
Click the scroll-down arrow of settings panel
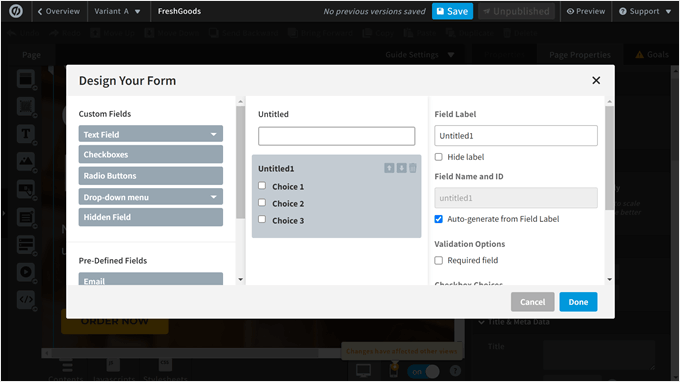click(x=609, y=280)
